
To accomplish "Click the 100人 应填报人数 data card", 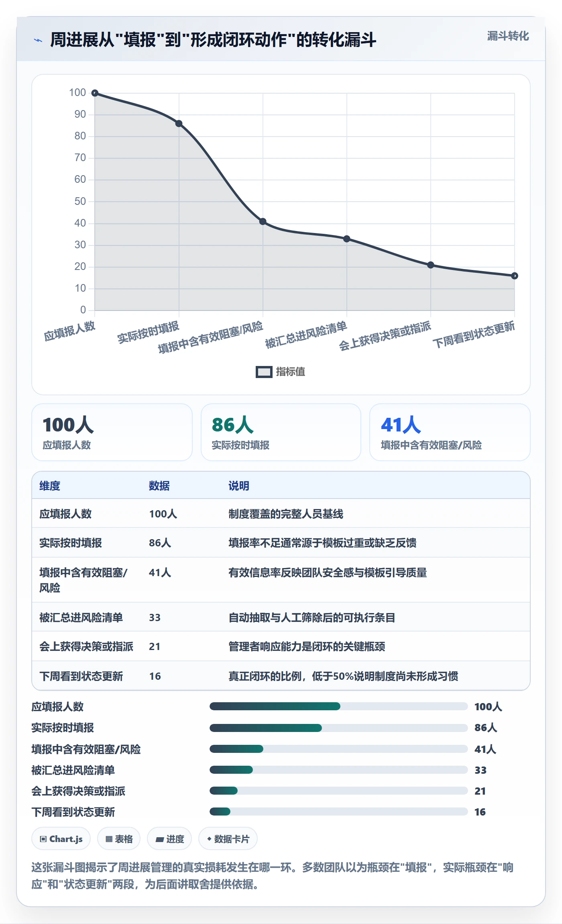I will [112, 432].
